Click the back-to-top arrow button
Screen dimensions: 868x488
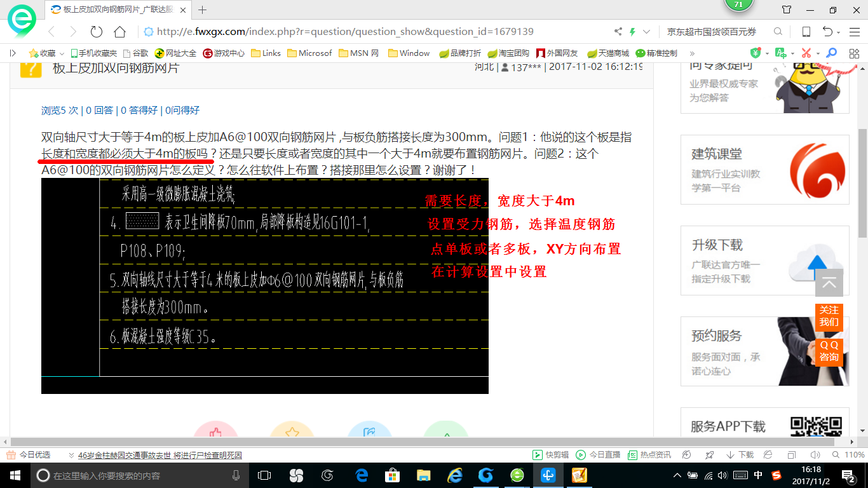[829, 283]
